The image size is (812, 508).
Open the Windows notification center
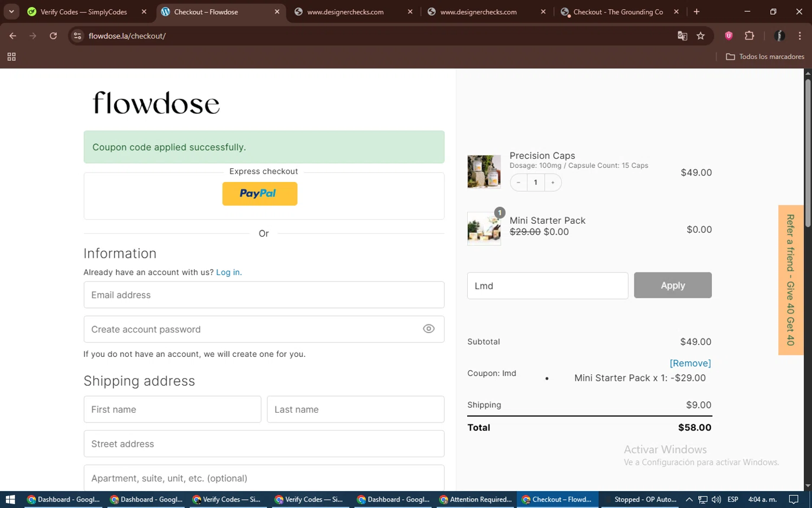point(794,499)
